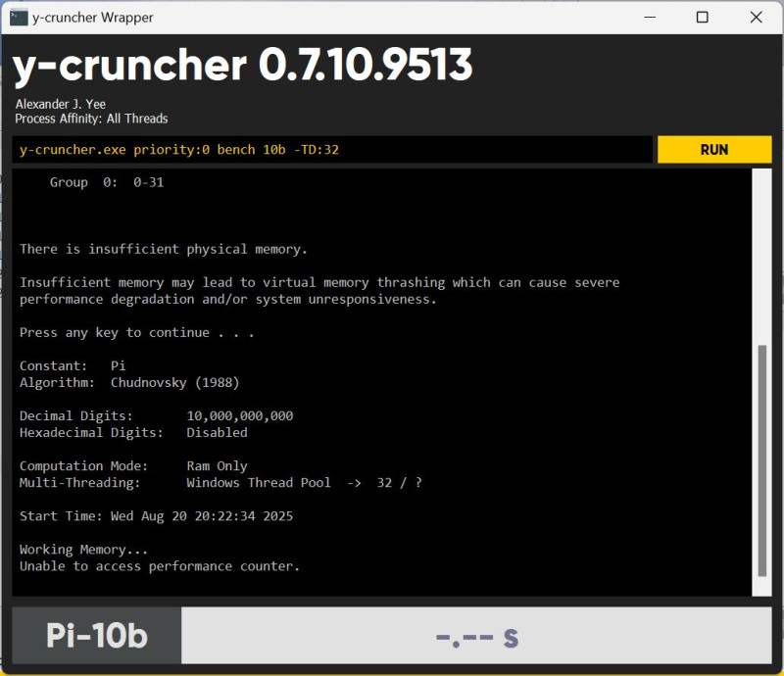784x676 pixels.
Task: Click 'performance degradation and/or system unresponsiveness.' line
Action: click(228, 299)
